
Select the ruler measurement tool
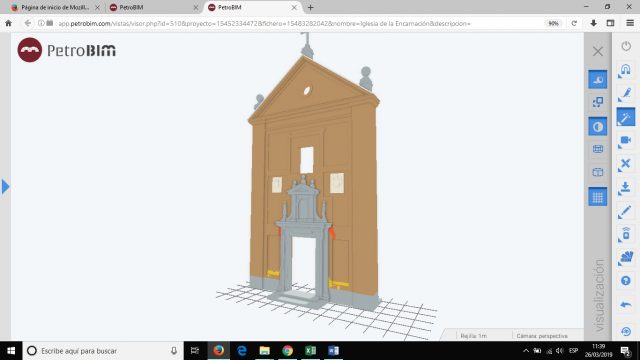pyautogui.click(x=625, y=212)
